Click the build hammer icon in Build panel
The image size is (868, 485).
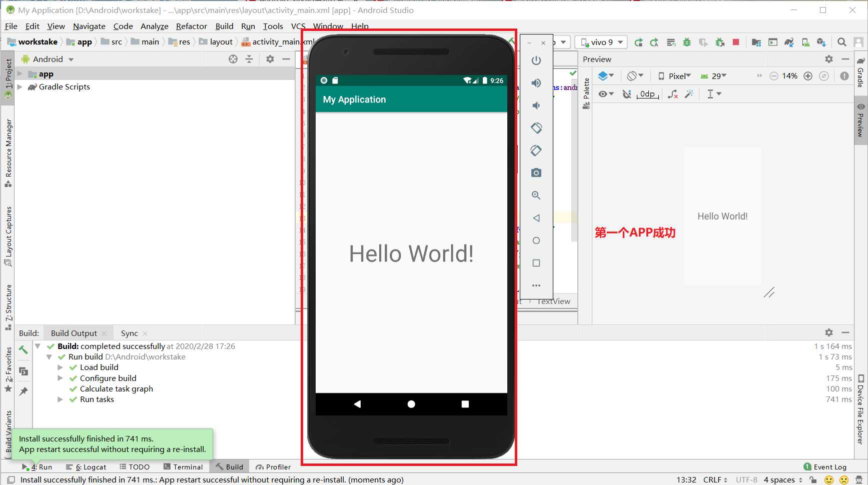click(x=24, y=349)
